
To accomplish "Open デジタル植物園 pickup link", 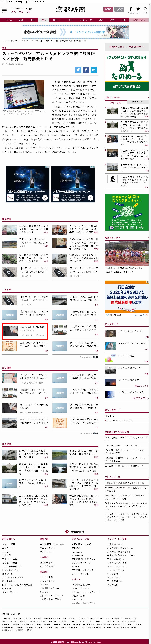I will click(126, 355).
